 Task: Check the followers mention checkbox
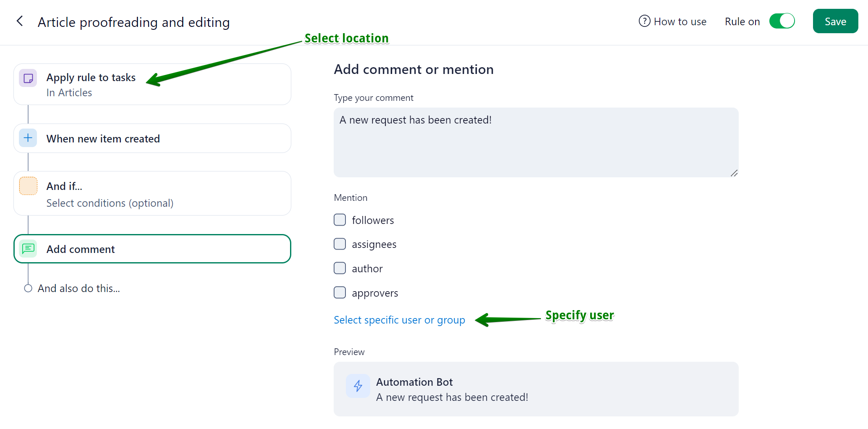pos(340,220)
